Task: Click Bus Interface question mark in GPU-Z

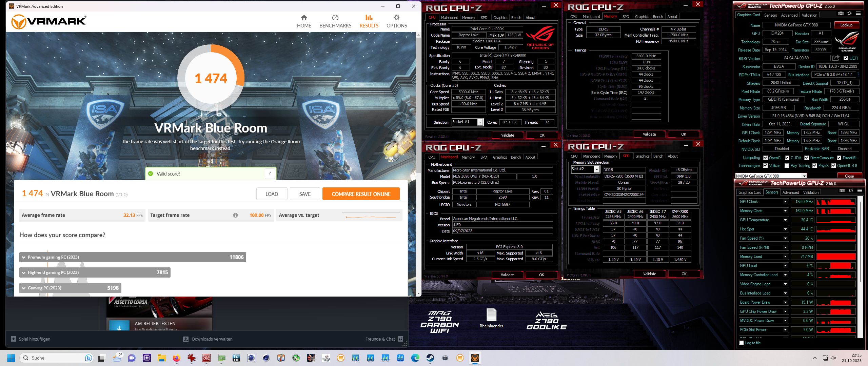Action: [x=858, y=75]
